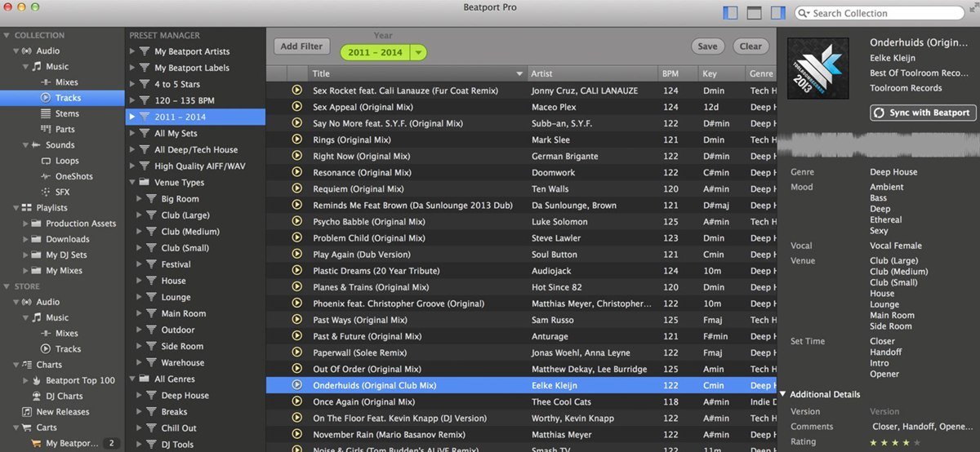Open the search magnifier options dropdown
The height and width of the screenshot is (452, 980).
coord(804,13)
